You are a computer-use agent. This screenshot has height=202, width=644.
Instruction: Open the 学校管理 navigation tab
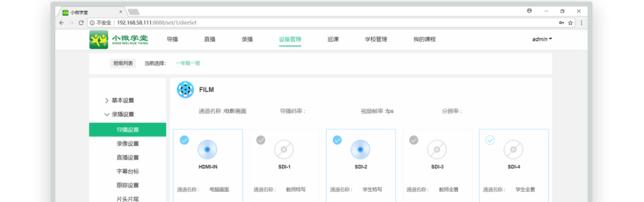(x=376, y=39)
